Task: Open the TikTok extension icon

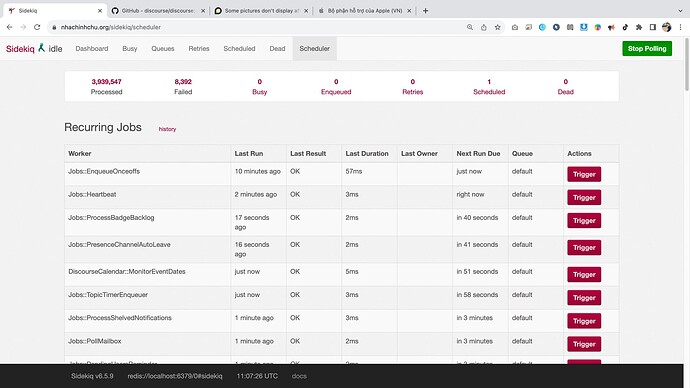Action: (x=625, y=27)
